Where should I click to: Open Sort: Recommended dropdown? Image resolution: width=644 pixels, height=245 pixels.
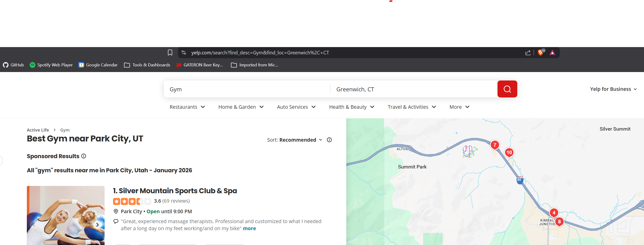pyautogui.click(x=295, y=140)
